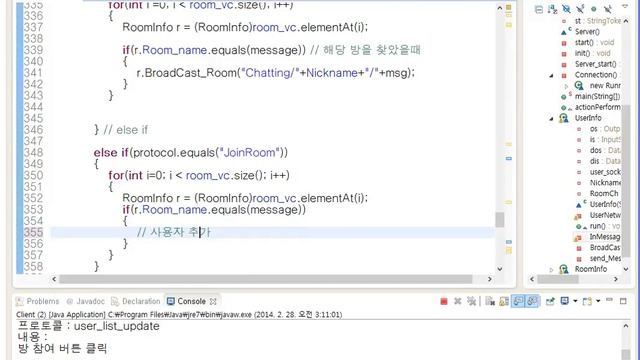Toggle Hide Static Fields and Methods in Outline
The height and width of the screenshot is (360, 640).
(x=580, y=9)
